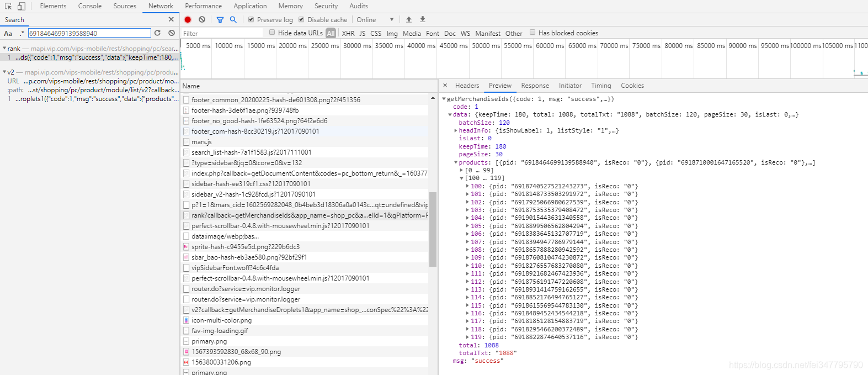Screen dimensions: 868x375
Task: Filter requests by Font type
Action: 433,33
